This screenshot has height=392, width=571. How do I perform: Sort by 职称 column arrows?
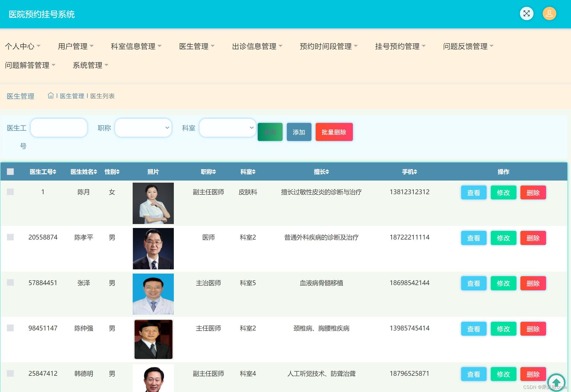(x=214, y=172)
